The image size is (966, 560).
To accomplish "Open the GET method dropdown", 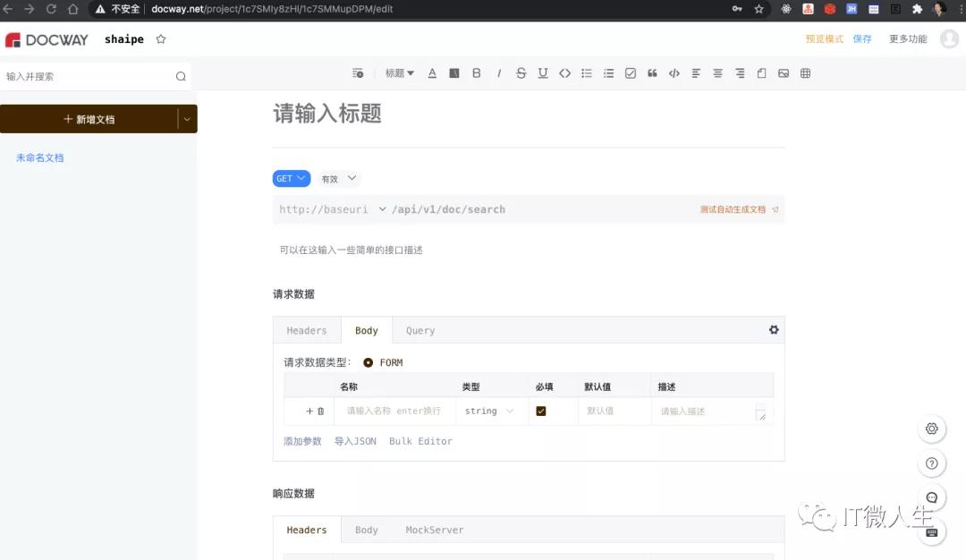I will pyautogui.click(x=291, y=178).
